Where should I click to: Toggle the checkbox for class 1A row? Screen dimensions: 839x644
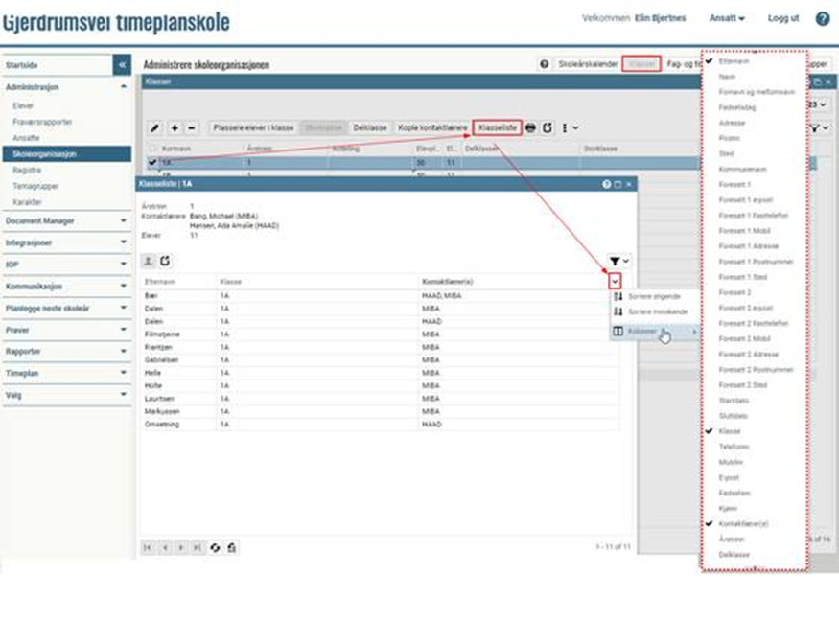point(152,163)
